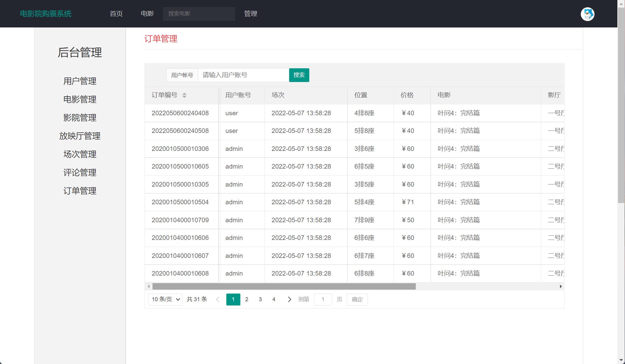Image resolution: width=625 pixels, height=364 pixels.
Task: Click the left arrow of the horizontal scrollbar
Action: click(x=148, y=286)
